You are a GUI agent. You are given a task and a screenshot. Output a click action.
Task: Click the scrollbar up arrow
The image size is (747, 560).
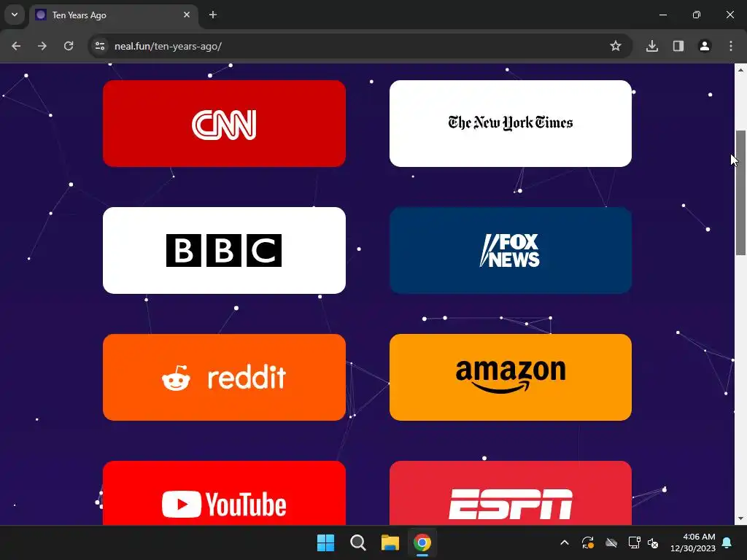coord(740,70)
